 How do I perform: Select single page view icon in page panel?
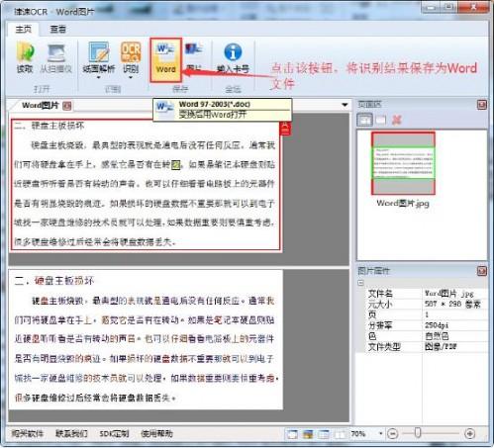click(381, 120)
